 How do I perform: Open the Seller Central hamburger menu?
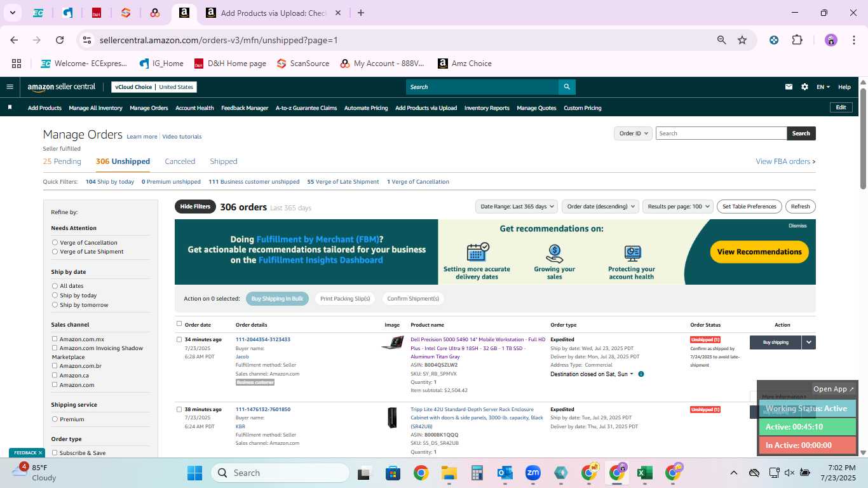pos(10,87)
